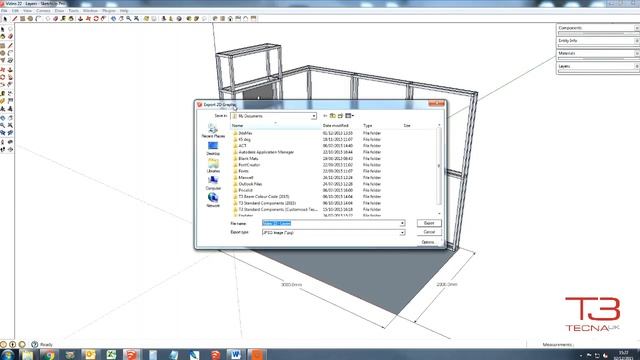Choose the Rectangle tool in top toolbar
640x360 pixels.
(22, 19)
